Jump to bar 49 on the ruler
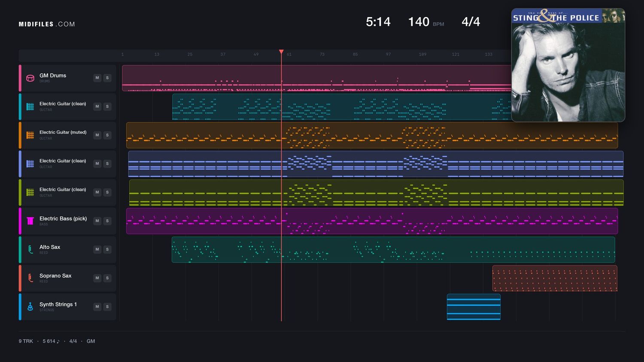The image size is (644, 362). [x=256, y=54]
